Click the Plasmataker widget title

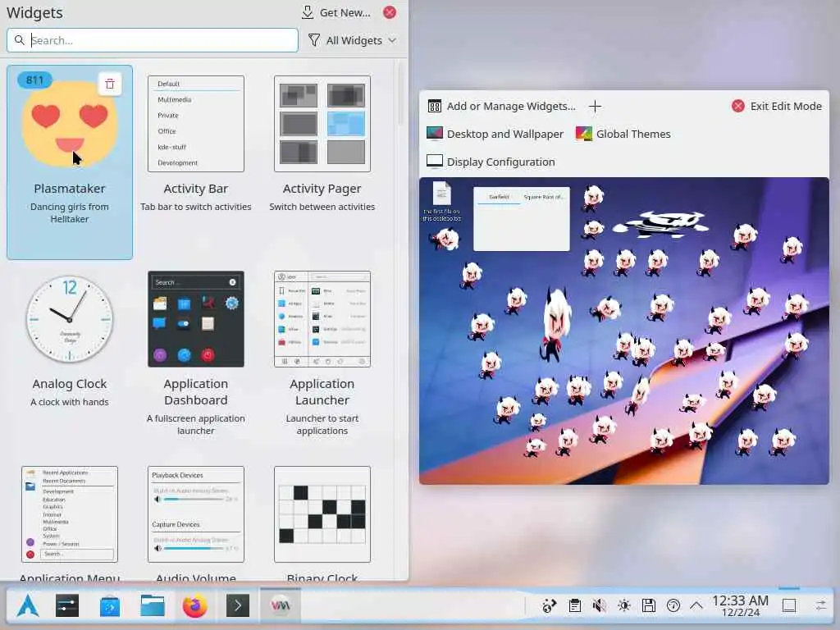click(70, 189)
